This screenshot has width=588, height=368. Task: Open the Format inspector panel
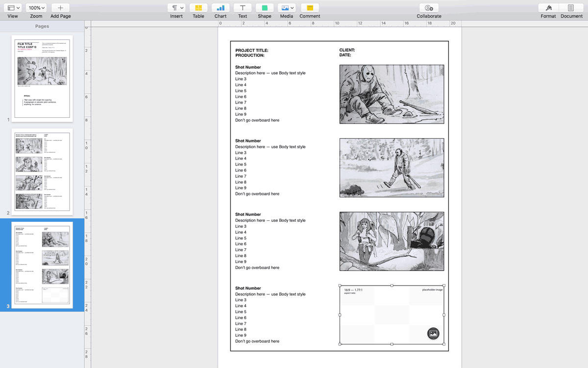point(548,8)
